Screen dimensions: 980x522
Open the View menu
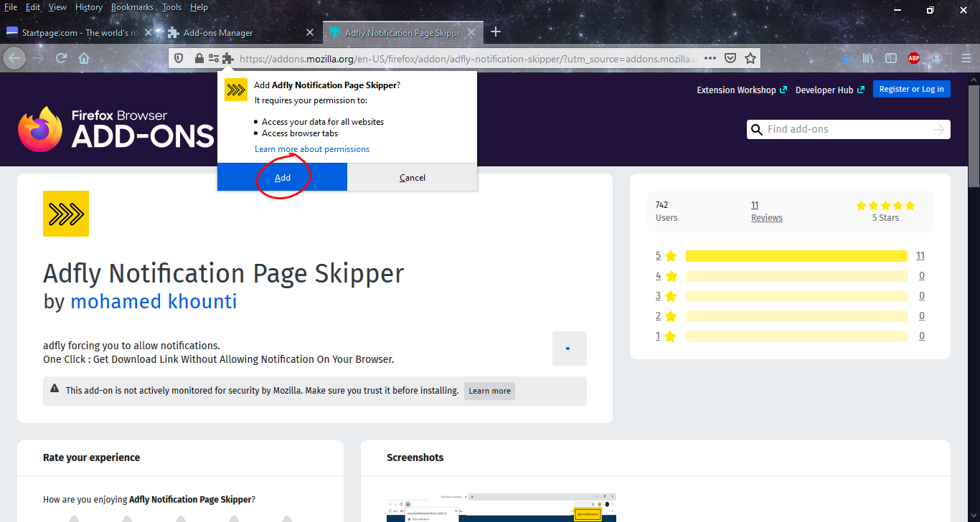(57, 7)
